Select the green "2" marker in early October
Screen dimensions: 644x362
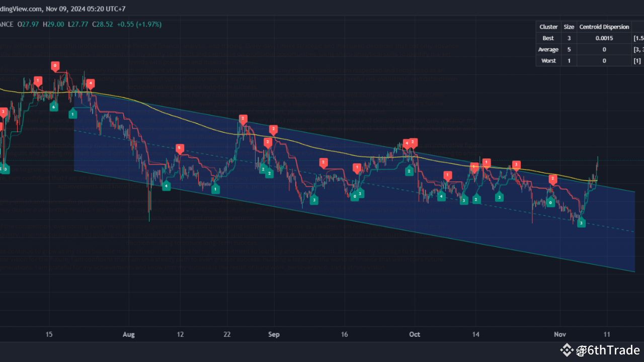pos(410,171)
